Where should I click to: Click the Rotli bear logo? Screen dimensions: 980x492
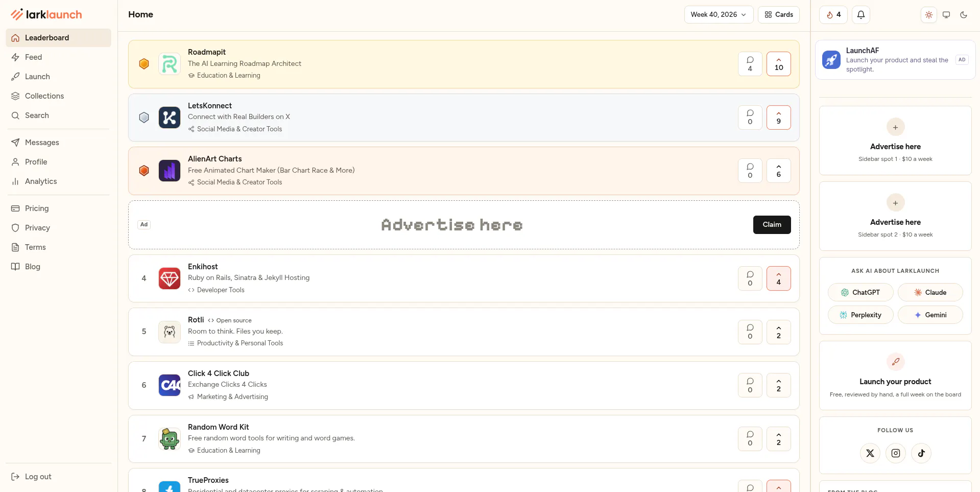click(x=170, y=332)
